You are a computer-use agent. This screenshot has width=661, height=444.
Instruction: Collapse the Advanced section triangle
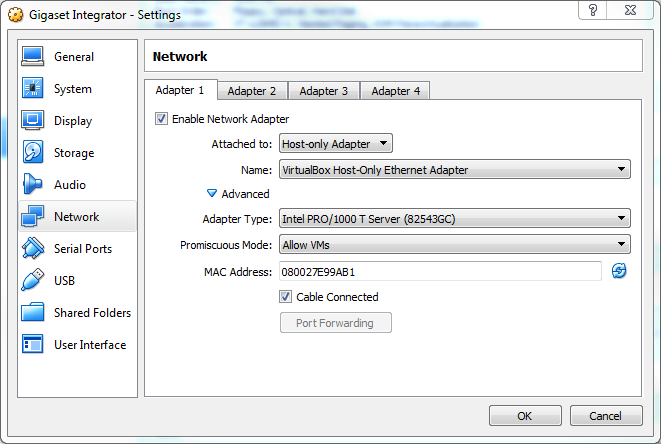[x=212, y=193]
